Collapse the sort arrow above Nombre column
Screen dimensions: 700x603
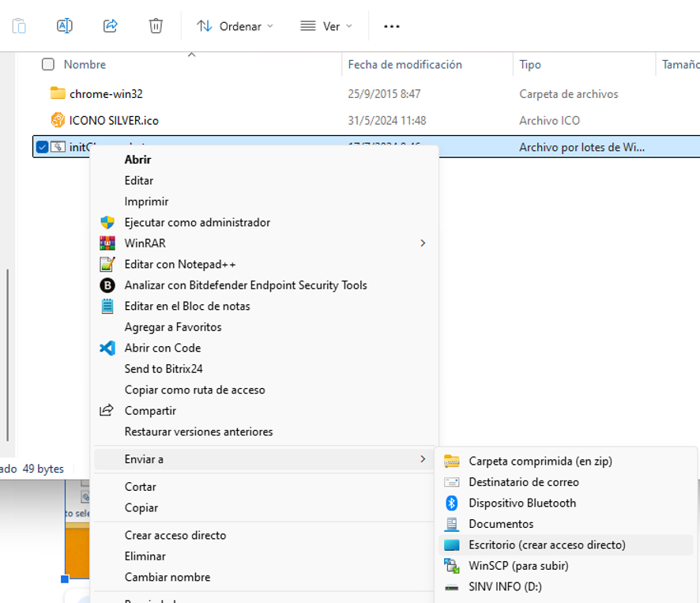pyautogui.click(x=192, y=55)
